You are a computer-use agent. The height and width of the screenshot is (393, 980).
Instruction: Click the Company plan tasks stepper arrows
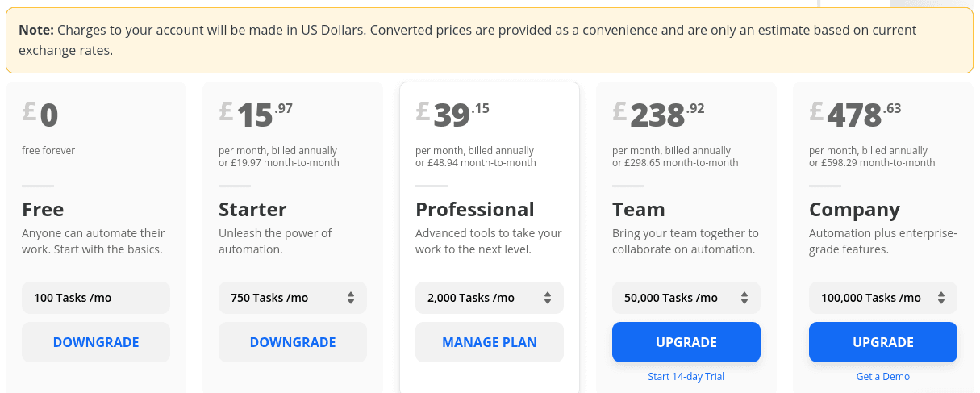click(x=941, y=298)
